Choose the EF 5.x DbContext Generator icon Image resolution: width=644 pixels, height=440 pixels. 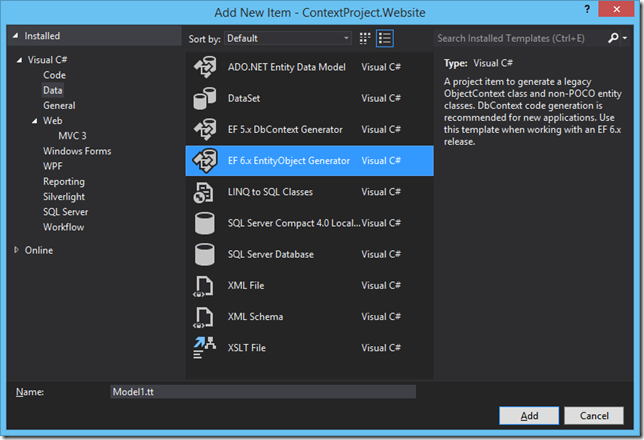click(x=205, y=129)
